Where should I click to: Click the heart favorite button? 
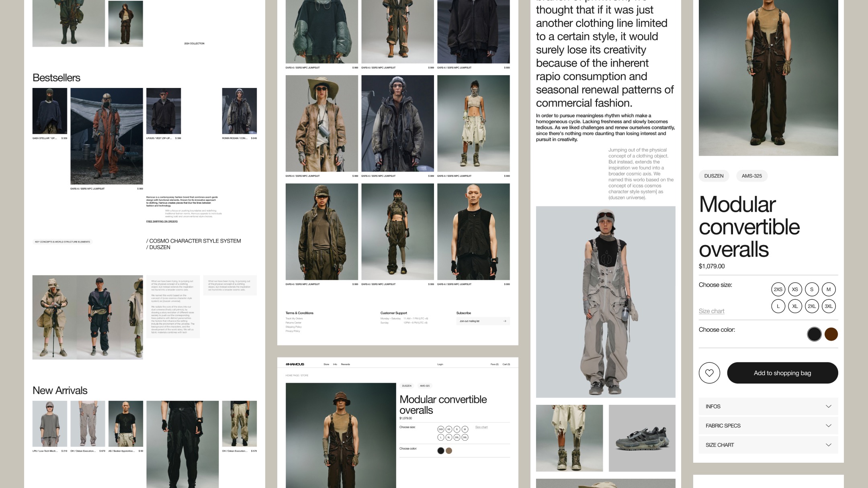pyautogui.click(x=709, y=373)
